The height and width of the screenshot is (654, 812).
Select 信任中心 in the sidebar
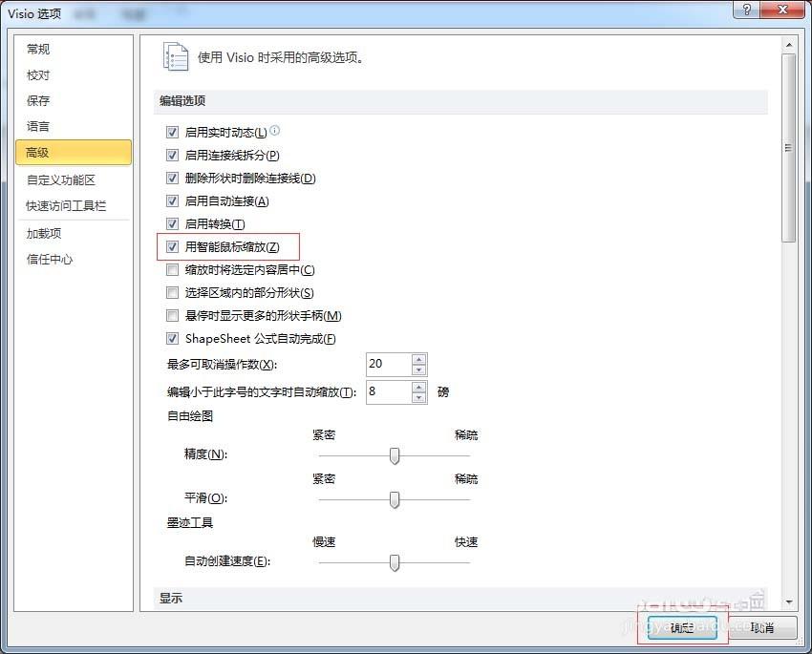tap(50, 259)
